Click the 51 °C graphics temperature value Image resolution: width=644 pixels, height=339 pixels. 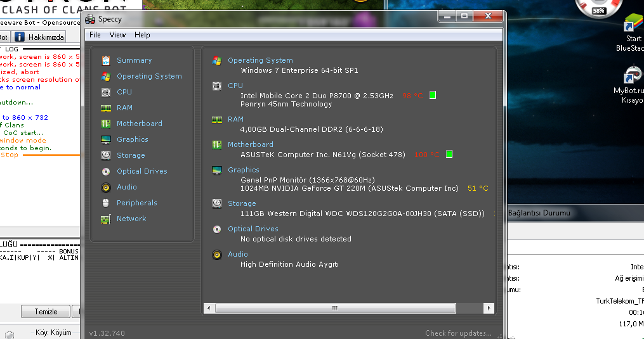point(478,188)
